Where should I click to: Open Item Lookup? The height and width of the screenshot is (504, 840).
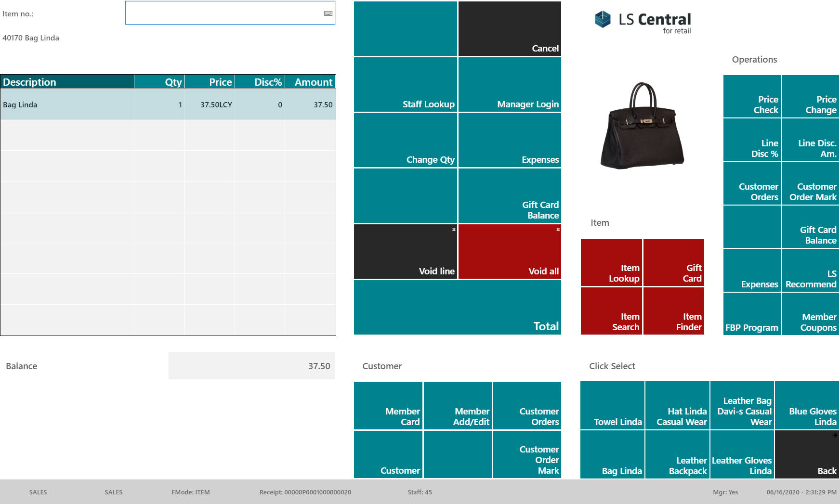(x=611, y=262)
